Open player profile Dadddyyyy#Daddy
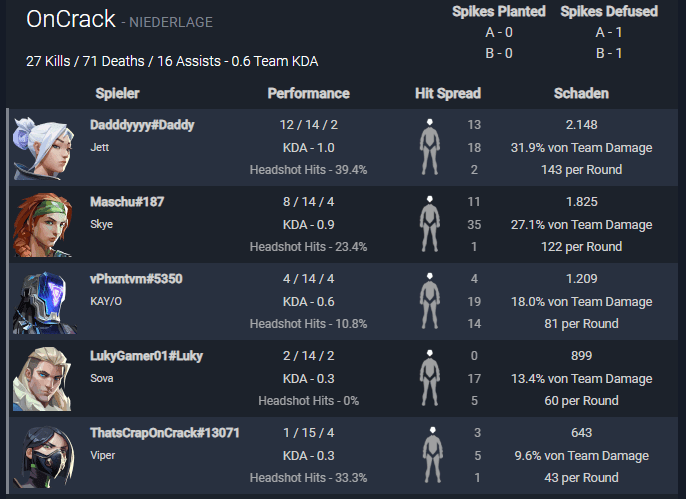Viewport: 686px width, 499px height. click(142, 125)
